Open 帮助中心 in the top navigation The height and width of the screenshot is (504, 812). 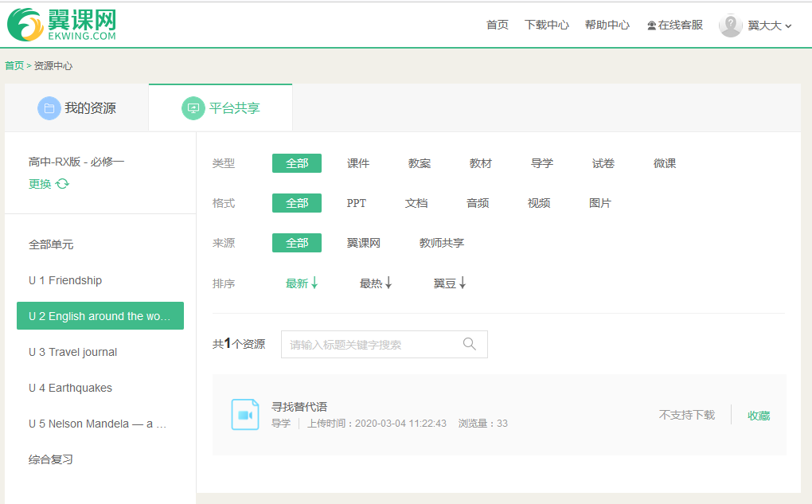[x=607, y=25]
